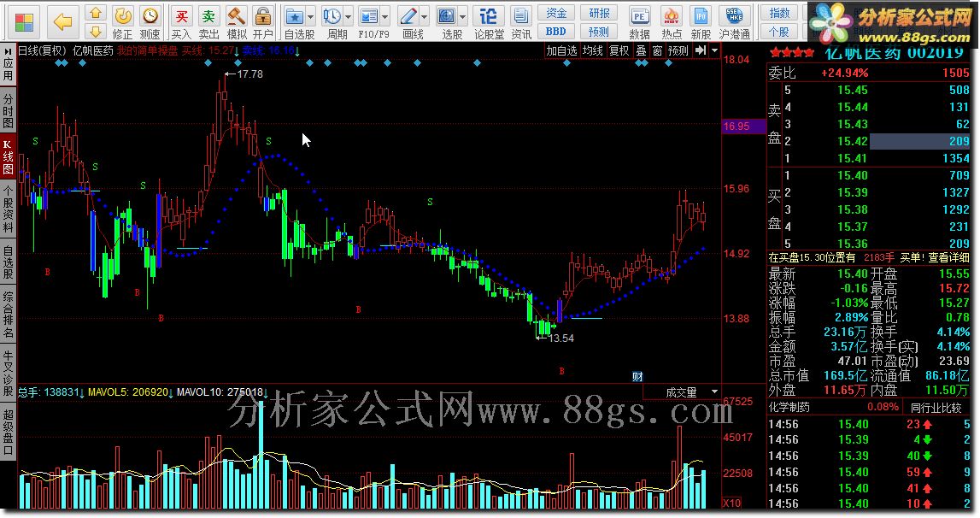
Task: Toggle the X10 volume scale multiplier
Action: (732, 503)
